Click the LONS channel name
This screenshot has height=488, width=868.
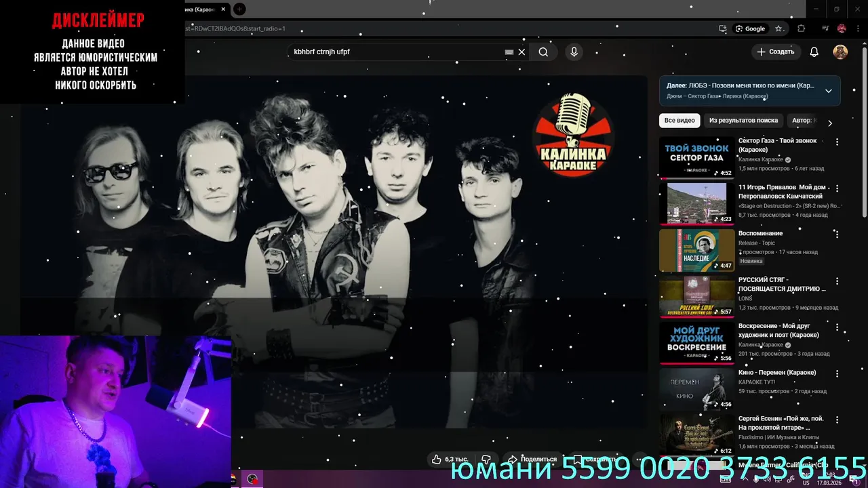pyautogui.click(x=745, y=298)
